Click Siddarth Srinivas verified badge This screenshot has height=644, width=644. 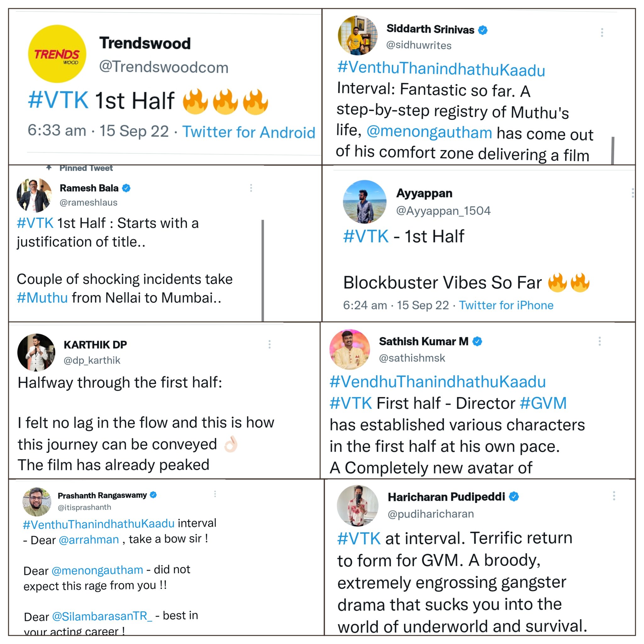pos(483,30)
